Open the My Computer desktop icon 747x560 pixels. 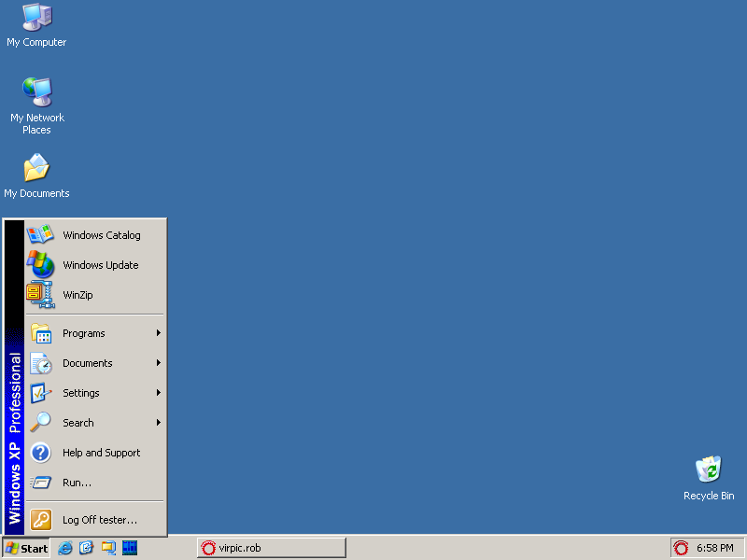(36, 18)
